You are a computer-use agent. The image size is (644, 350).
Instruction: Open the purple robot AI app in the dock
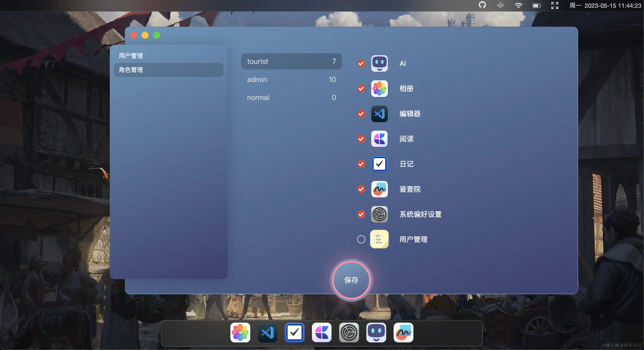point(376,332)
